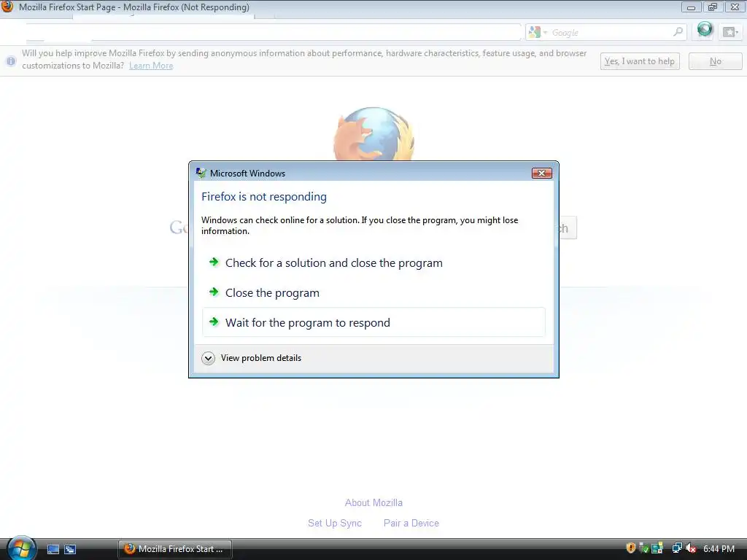The width and height of the screenshot is (747, 560).
Task: Click the network connection tray icon
Action: [x=676, y=548]
